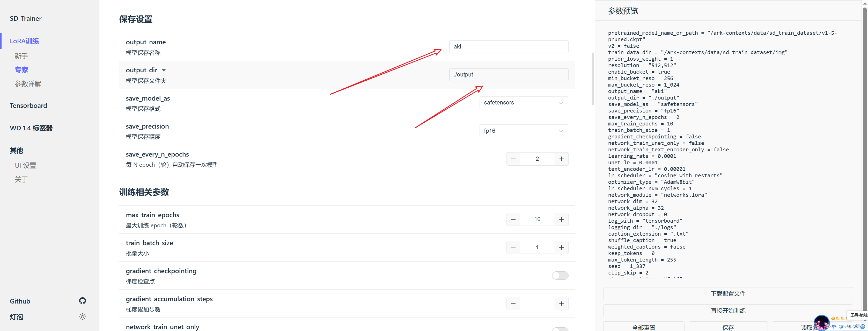Image resolution: width=868 pixels, height=331 pixels.
Task: Click 直接开始训练 button
Action: pyautogui.click(x=728, y=311)
